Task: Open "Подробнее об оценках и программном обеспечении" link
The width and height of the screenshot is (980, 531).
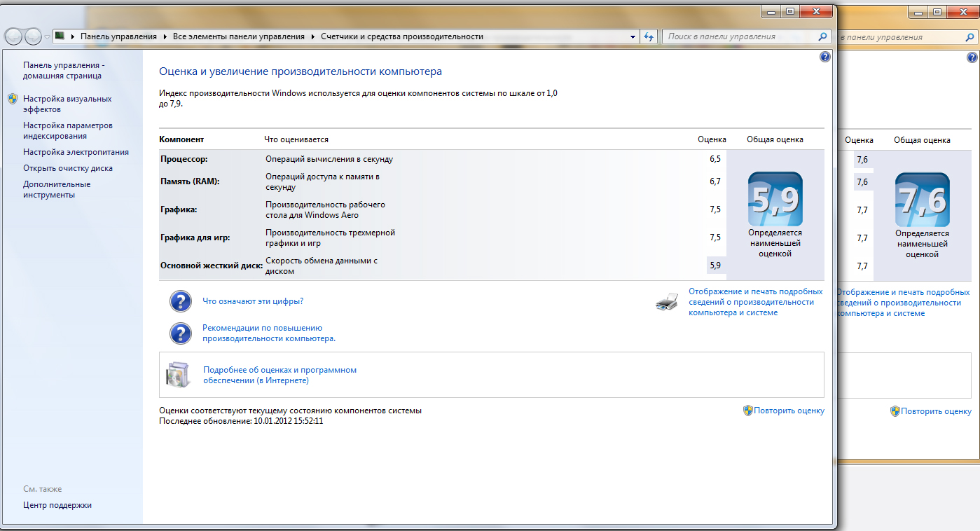Action: click(x=280, y=375)
